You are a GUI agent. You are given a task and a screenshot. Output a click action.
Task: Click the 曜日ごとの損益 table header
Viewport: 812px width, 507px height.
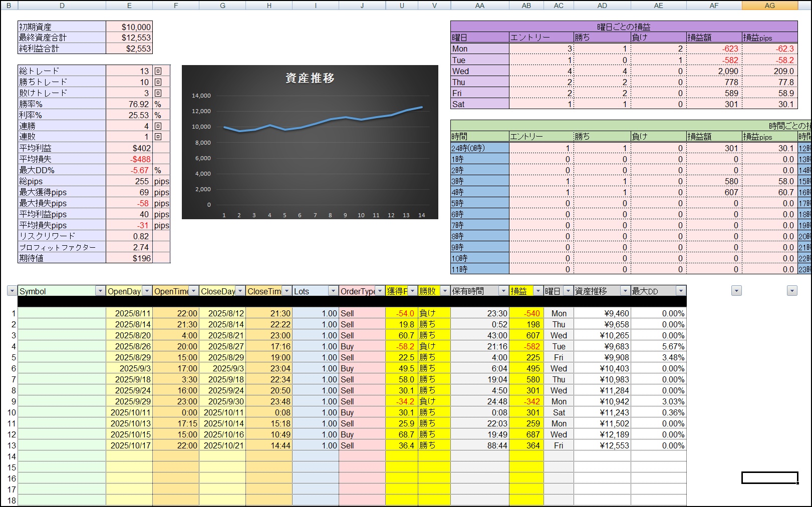point(624,27)
